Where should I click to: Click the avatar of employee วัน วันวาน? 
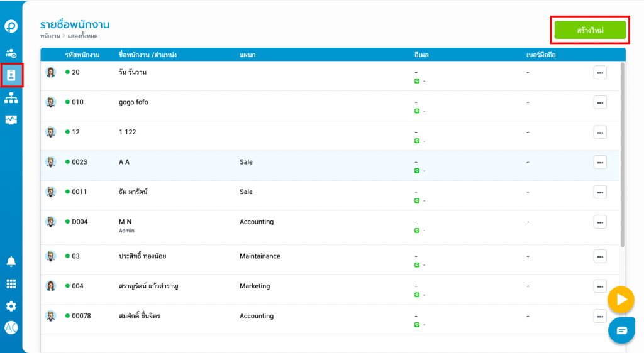[x=51, y=72]
